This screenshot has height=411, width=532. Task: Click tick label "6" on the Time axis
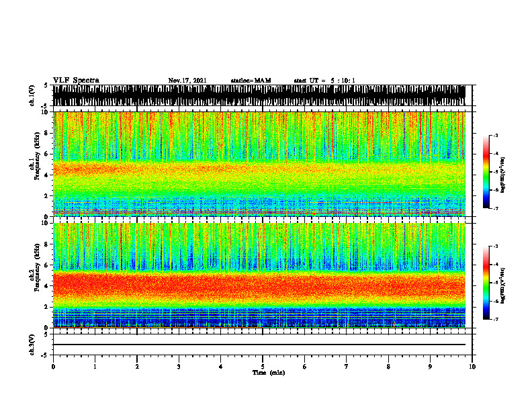tap(304, 367)
